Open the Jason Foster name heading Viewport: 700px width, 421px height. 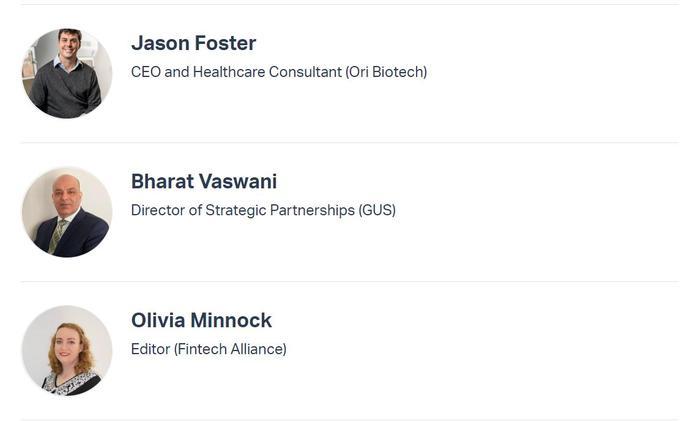click(193, 43)
